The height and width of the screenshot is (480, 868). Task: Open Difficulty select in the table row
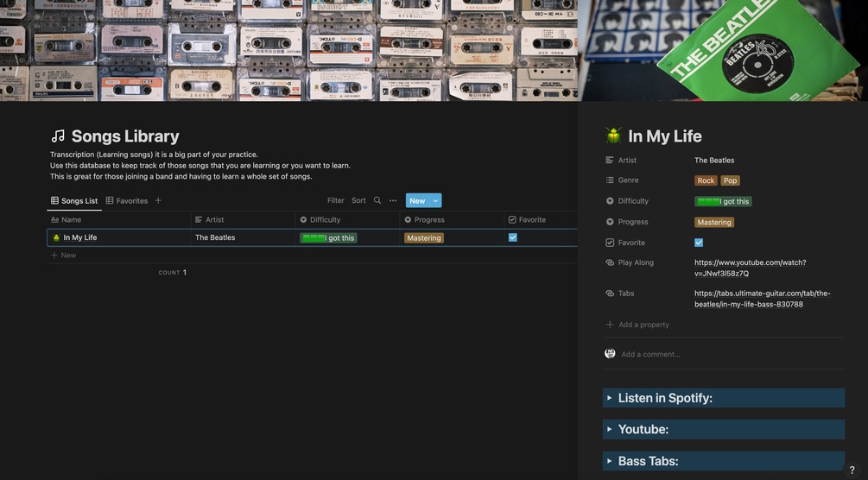coord(328,238)
